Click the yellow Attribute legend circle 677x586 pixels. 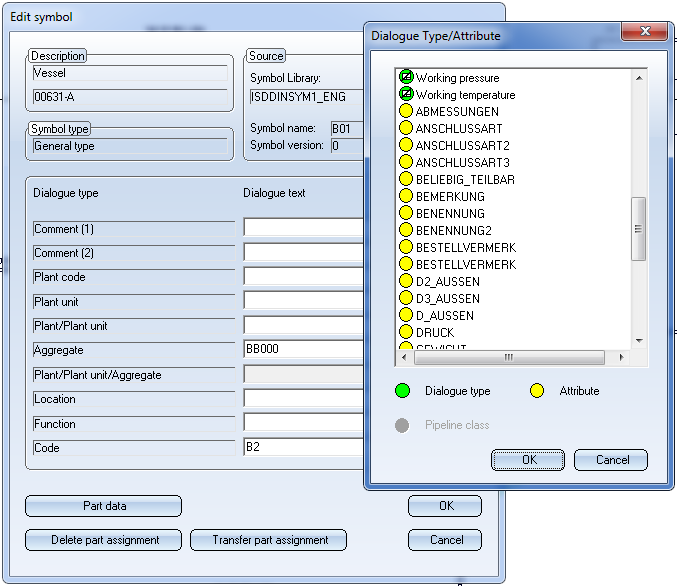click(x=537, y=391)
